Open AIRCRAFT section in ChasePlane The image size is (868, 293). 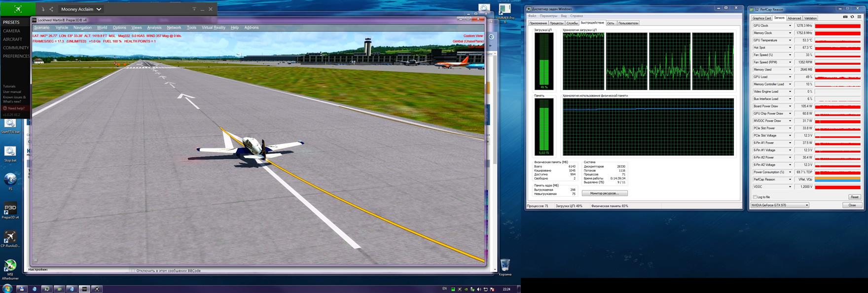pos(13,39)
